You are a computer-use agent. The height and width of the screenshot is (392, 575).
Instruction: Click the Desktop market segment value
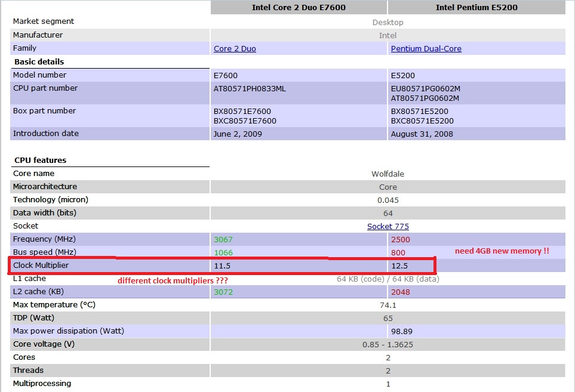point(388,22)
